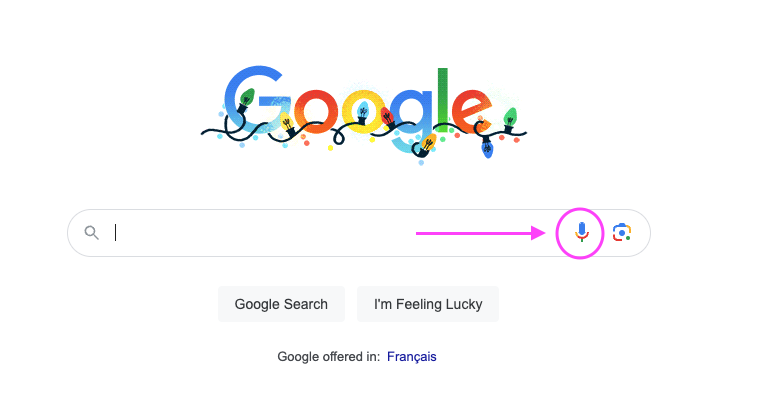The width and height of the screenshot is (758, 407).
Task: Click the magnifying glass search icon
Action: point(92,233)
